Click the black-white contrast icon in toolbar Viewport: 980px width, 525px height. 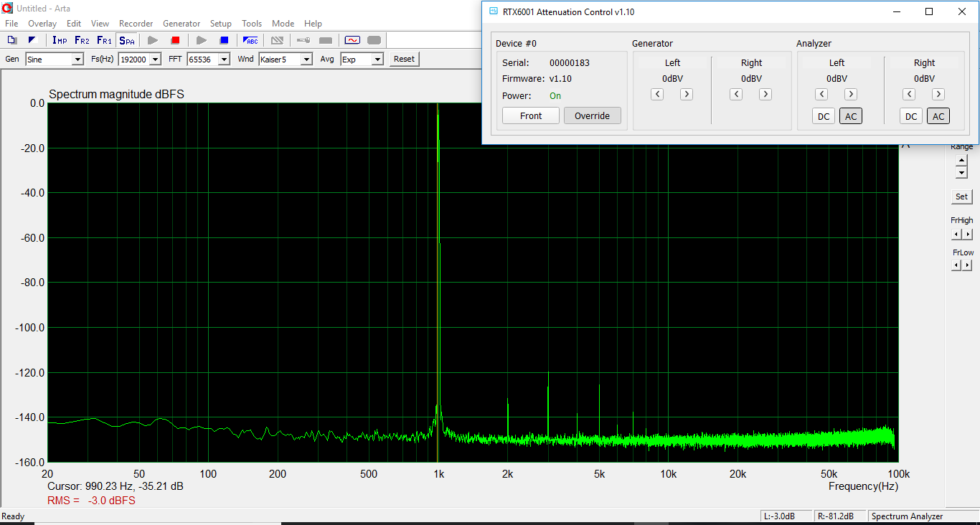[32, 40]
